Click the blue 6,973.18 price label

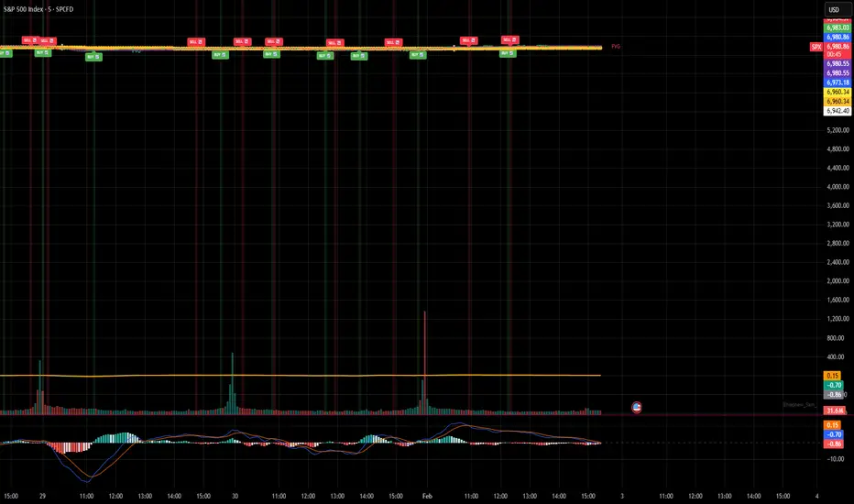pyautogui.click(x=838, y=82)
